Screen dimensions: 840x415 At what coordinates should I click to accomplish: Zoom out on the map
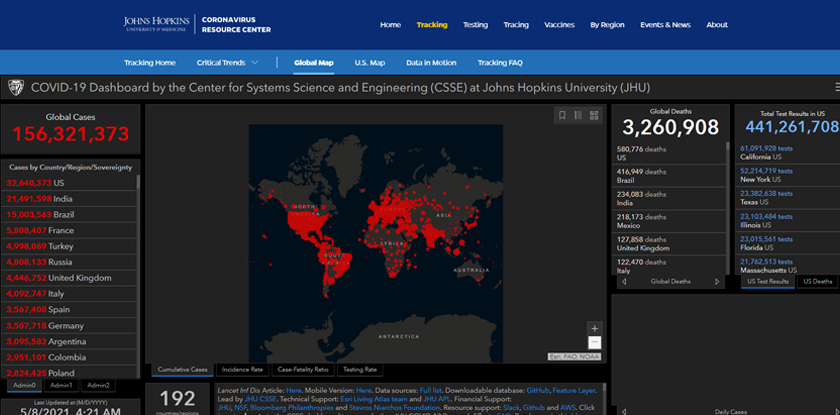tap(595, 342)
